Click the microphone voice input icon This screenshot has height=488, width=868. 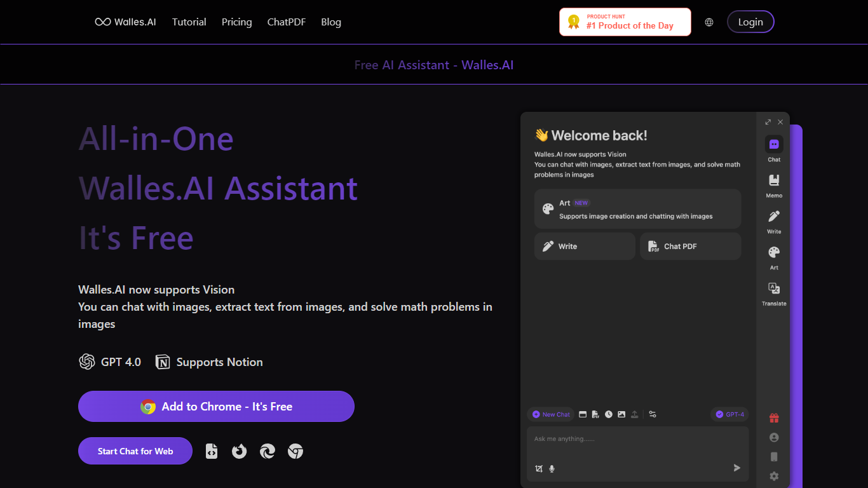pyautogui.click(x=552, y=469)
